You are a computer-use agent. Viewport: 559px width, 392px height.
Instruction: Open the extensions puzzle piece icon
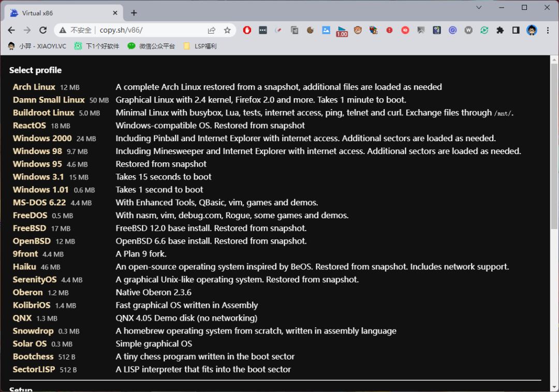[x=500, y=30]
